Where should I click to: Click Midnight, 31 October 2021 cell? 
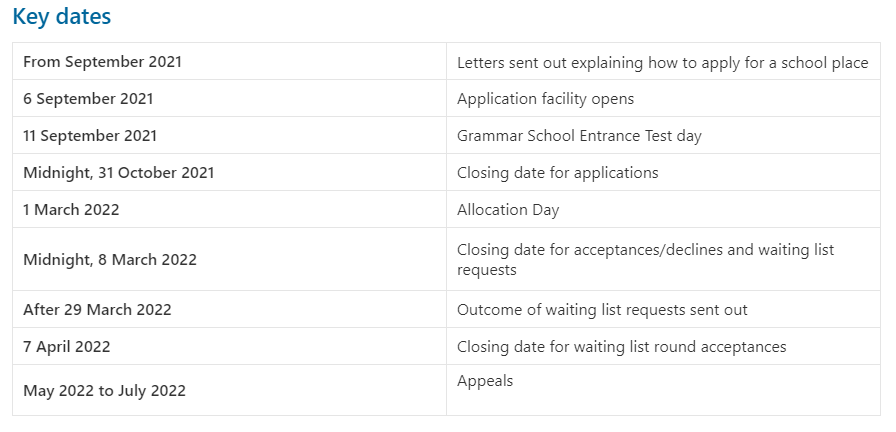click(229, 172)
